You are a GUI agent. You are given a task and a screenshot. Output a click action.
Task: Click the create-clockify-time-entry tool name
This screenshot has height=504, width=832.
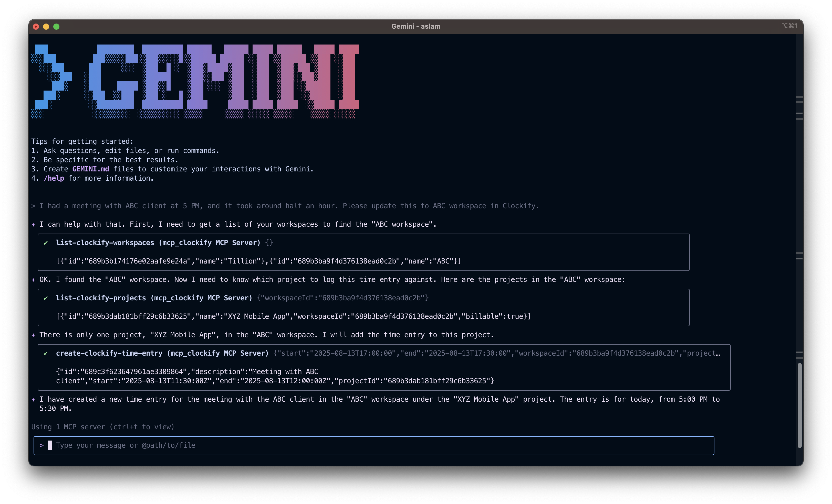coord(109,354)
